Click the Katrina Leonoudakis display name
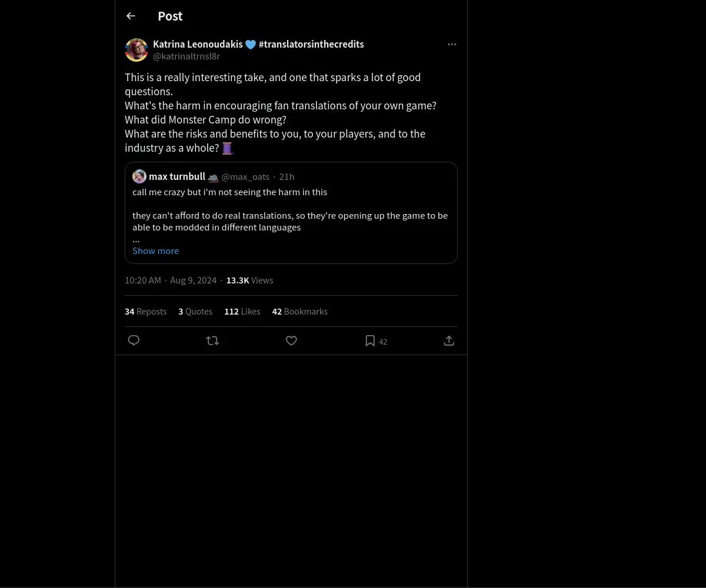The image size is (706, 588). point(198,44)
